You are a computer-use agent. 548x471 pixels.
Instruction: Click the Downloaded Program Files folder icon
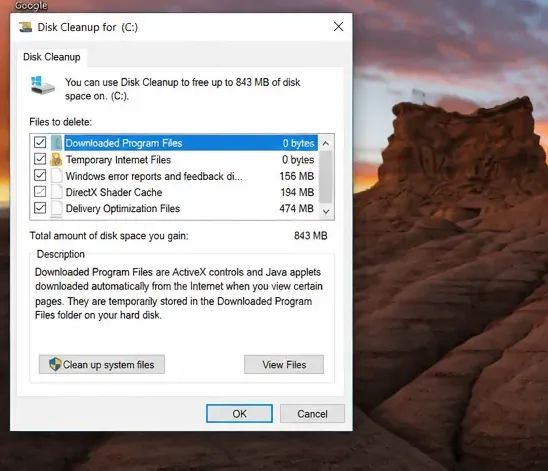[57, 143]
